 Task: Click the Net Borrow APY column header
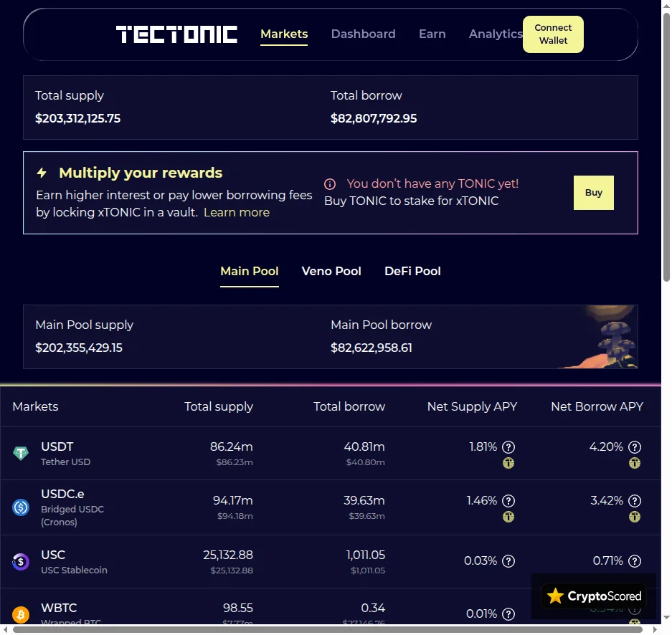(x=597, y=406)
